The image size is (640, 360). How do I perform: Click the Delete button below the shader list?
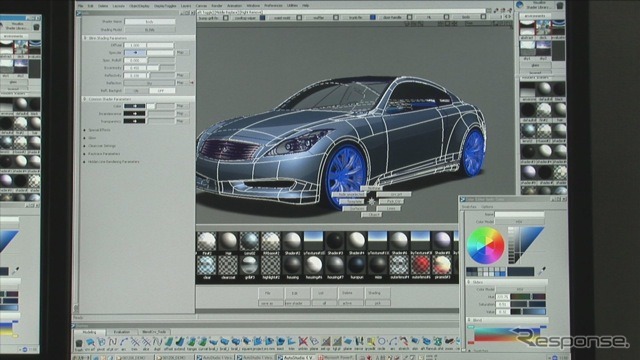[350, 293]
